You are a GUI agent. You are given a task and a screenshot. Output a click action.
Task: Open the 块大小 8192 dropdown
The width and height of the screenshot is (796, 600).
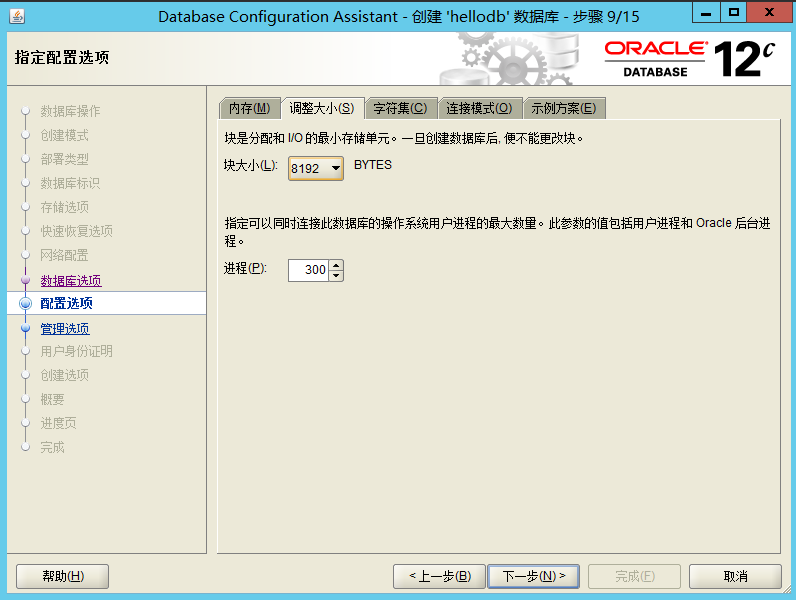pyautogui.click(x=316, y=169)
